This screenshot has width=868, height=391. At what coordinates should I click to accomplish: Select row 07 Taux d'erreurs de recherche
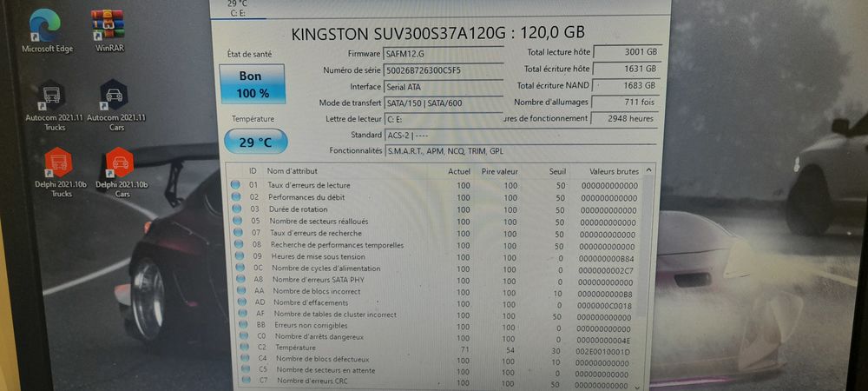435,234
